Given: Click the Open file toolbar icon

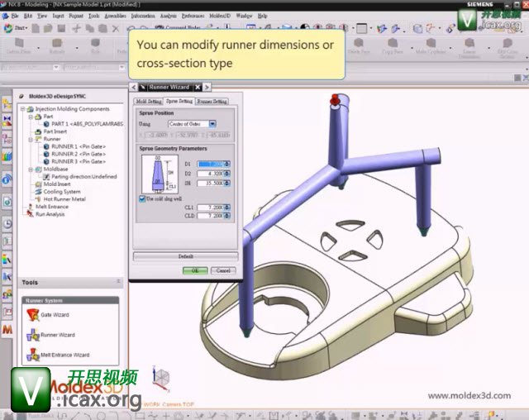Looking at the screenshot, I should 48,28.
